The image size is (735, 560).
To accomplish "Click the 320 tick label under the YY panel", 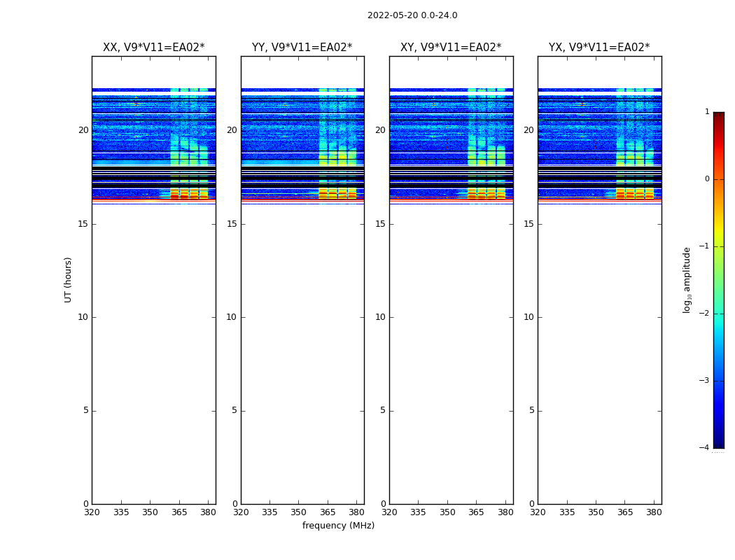I will coord(241,512).
